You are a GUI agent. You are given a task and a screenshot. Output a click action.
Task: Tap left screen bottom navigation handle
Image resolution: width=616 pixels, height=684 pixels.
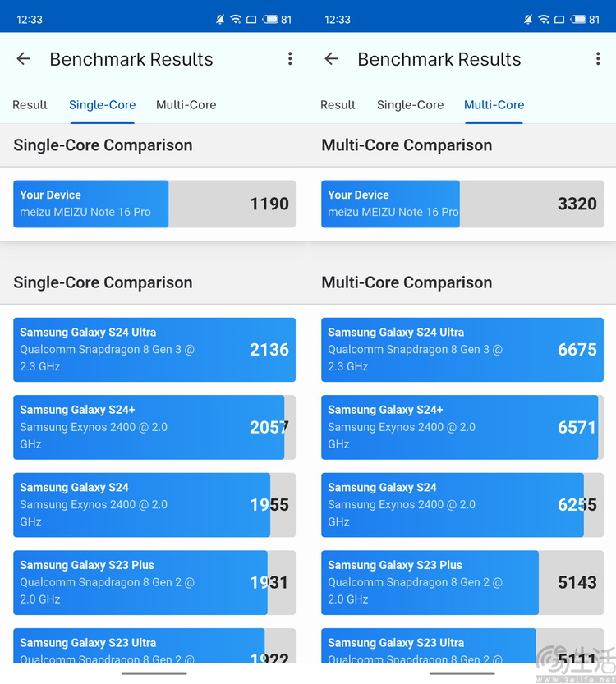(154, 673)
